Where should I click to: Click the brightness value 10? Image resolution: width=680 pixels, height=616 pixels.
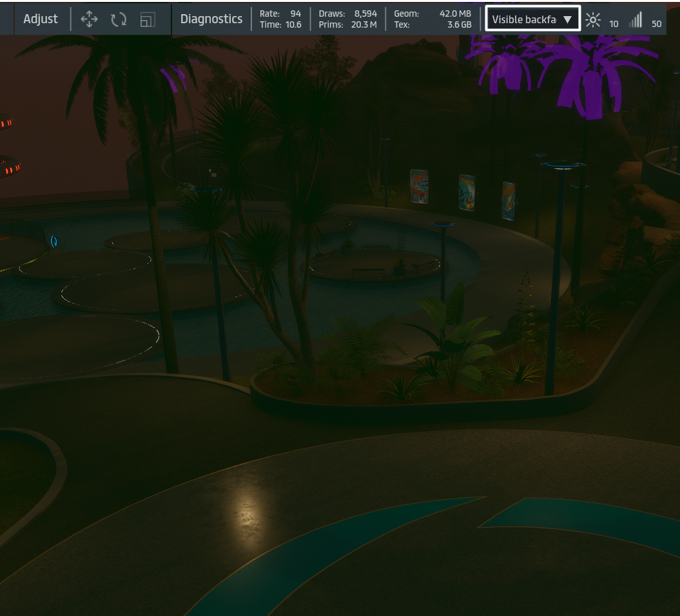(614, 24)
